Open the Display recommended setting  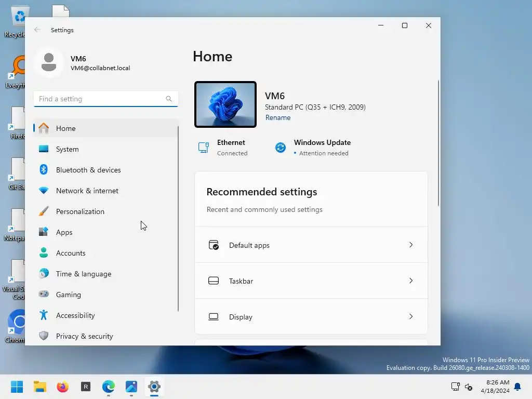pos(311,317)
